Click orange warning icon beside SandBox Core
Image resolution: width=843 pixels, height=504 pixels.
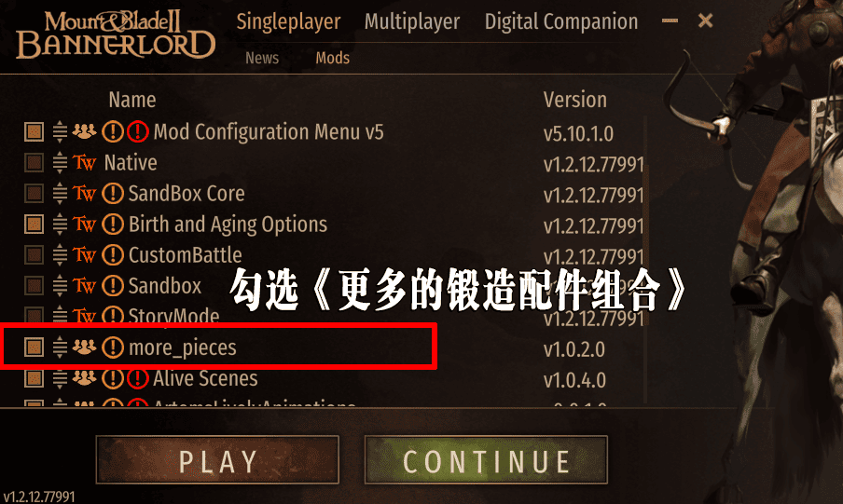tap(113, 194)
